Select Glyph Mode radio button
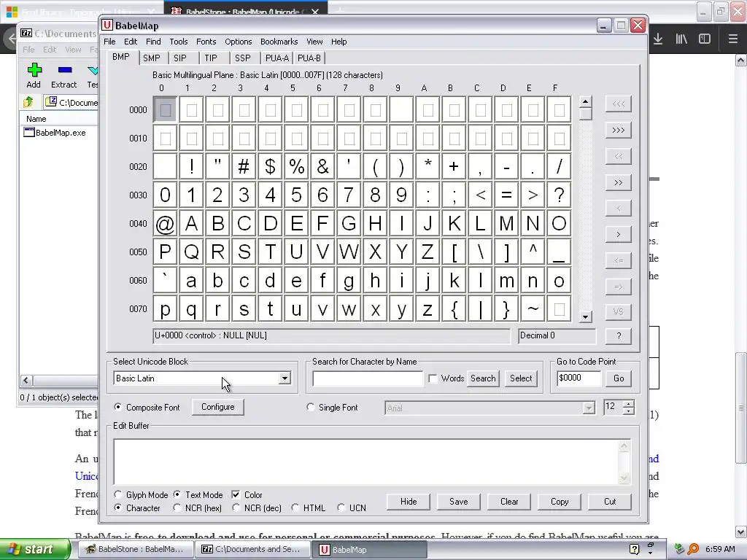This screenshot has width=747, height=560. pos(117,495)
